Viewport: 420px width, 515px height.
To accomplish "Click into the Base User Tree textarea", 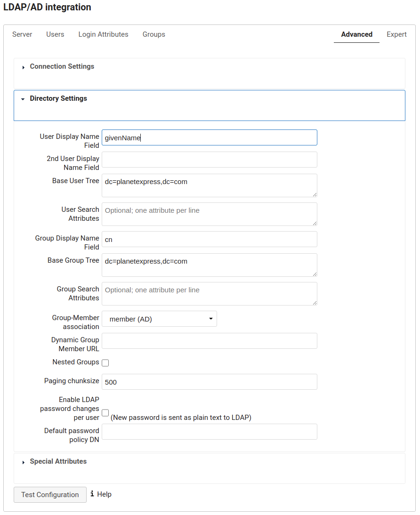I will point(209,185).
